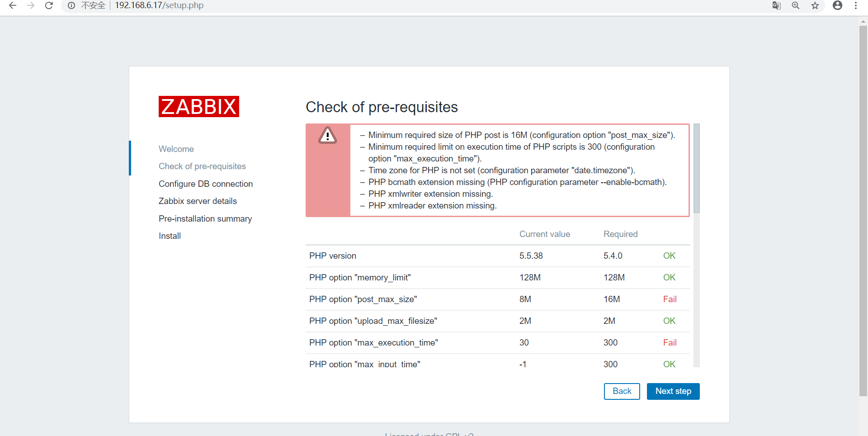Open the translate page icon
This screenshot has height=436, width=868.
tap(777, 5)
